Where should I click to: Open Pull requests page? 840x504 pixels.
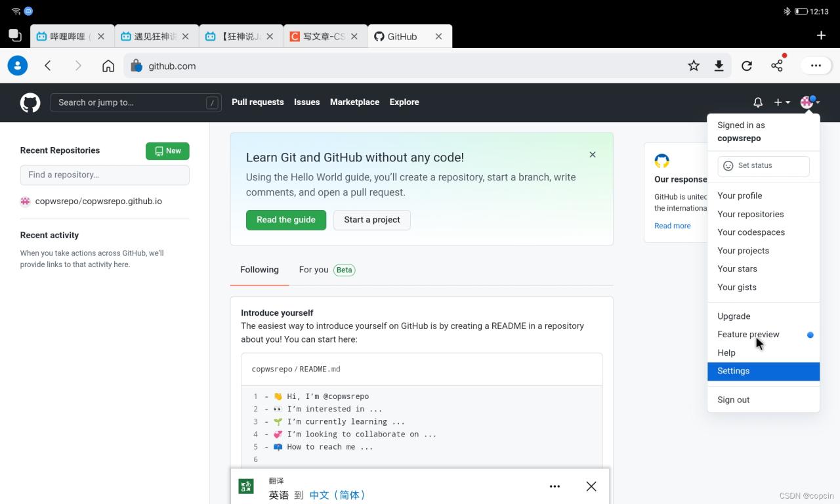(258, 102)
